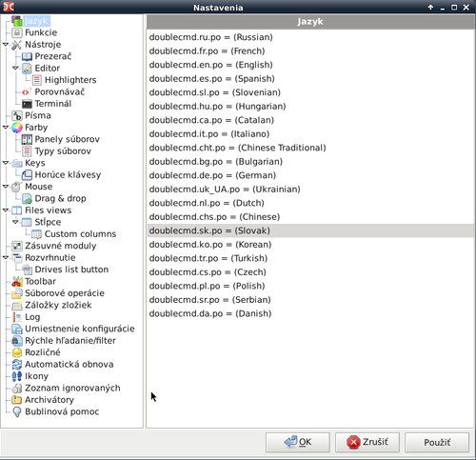Select doublecmd.uk_UA.po (Ukrainian) language
Screen dimensions: 476x460
310,190
